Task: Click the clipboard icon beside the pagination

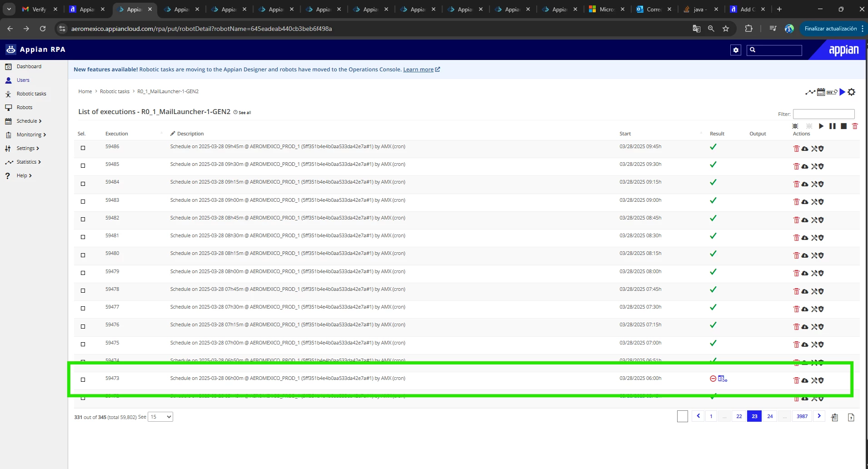Action: (835, 417)
